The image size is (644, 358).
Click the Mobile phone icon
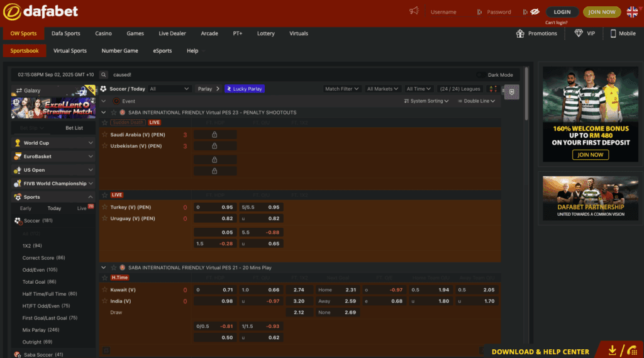(x=613, y=34)
